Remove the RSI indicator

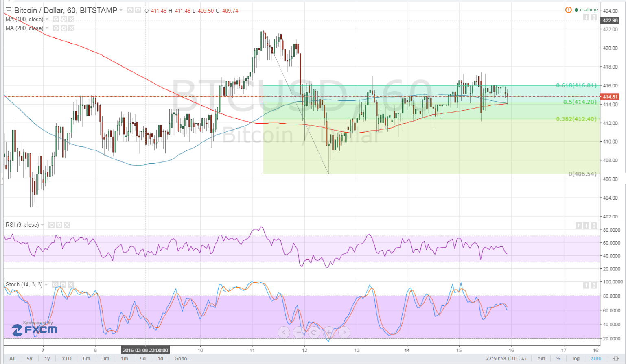click(67, 225)
